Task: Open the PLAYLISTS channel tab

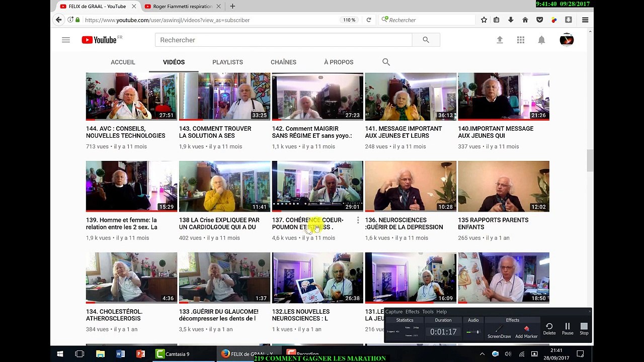Action: pyautogui.click(x=227, y=62)
